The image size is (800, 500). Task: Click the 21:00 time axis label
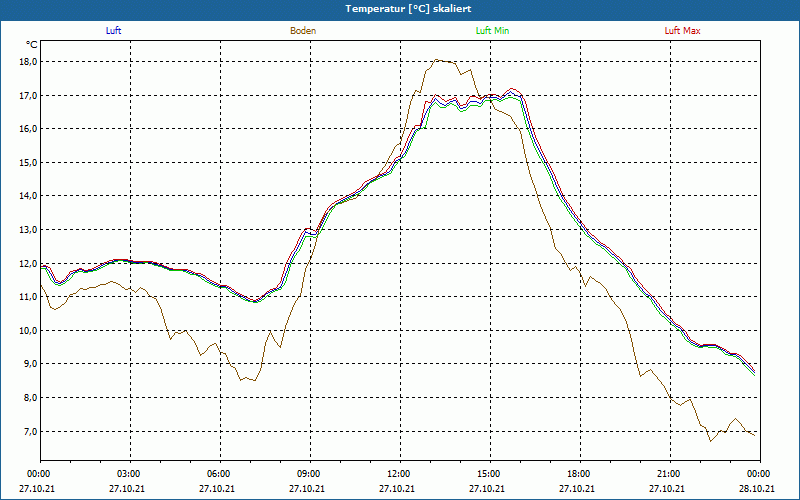[x=670, y=474]
